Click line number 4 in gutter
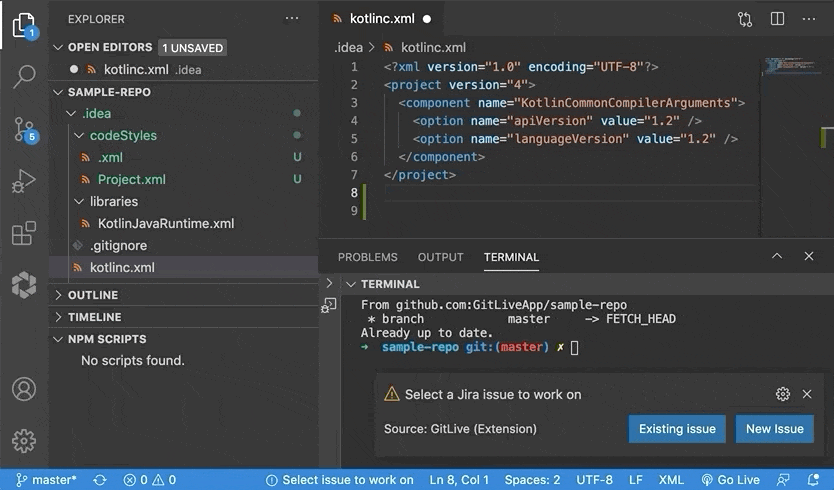This screenshot has height=490, width=834. point(354,121)
